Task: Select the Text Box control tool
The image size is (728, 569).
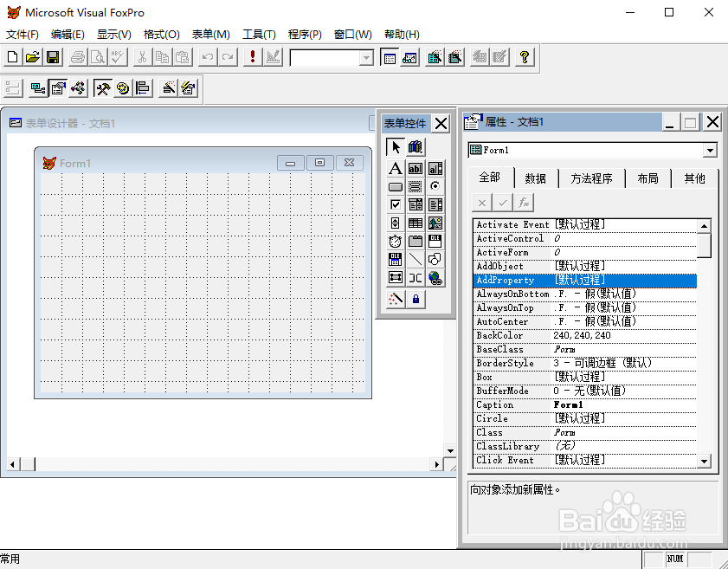Action: [415, 168]
